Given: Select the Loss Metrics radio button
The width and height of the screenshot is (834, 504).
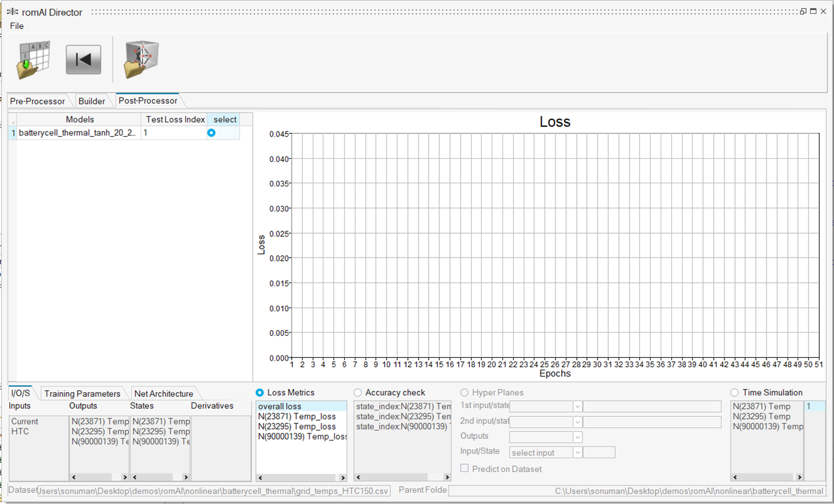Looking at the screenshot, I should (x=260, y=393).
